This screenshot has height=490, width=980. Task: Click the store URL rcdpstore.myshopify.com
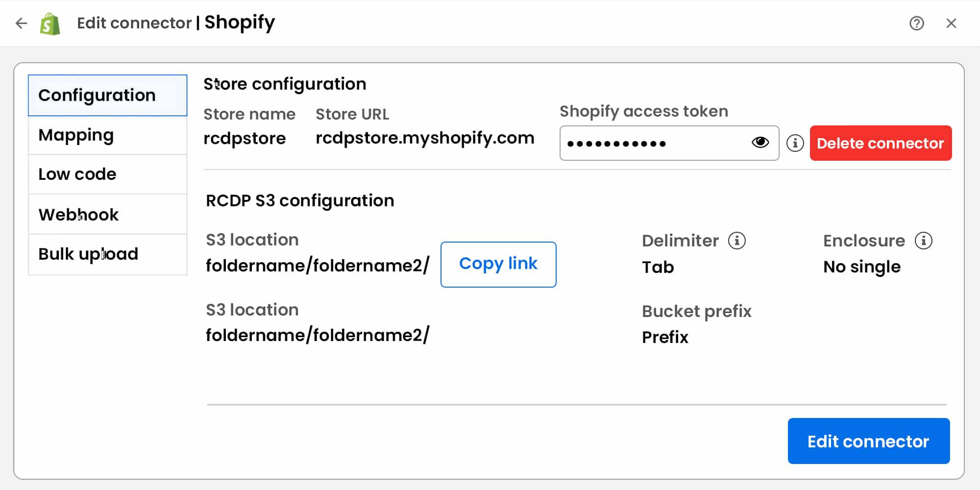425,138
